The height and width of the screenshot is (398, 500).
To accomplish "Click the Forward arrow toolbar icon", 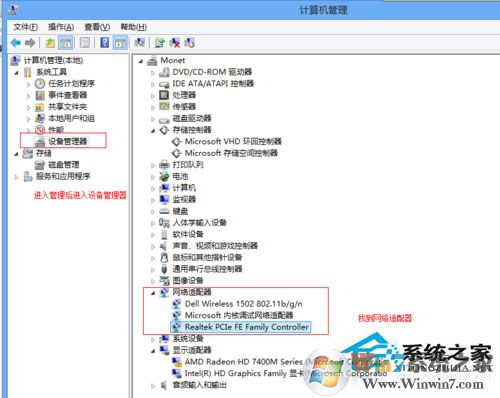I will [30, 43].
